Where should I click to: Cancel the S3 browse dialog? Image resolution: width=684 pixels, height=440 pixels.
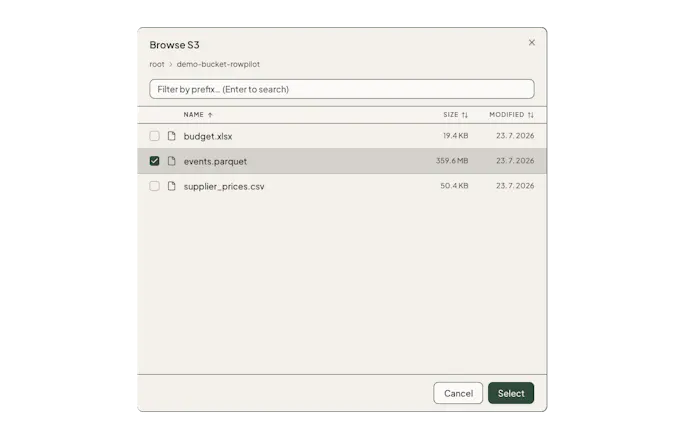tap(458, 393)
